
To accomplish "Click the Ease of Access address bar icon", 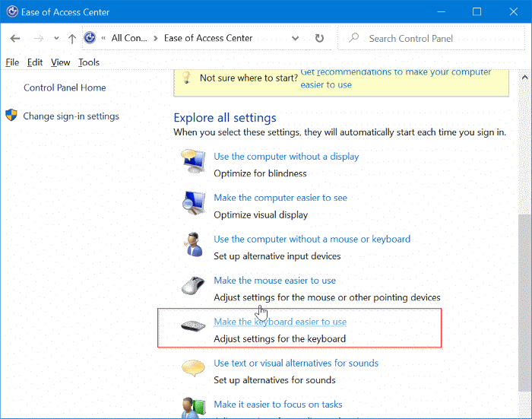I will pyautogui.click(x=90, y=38).
